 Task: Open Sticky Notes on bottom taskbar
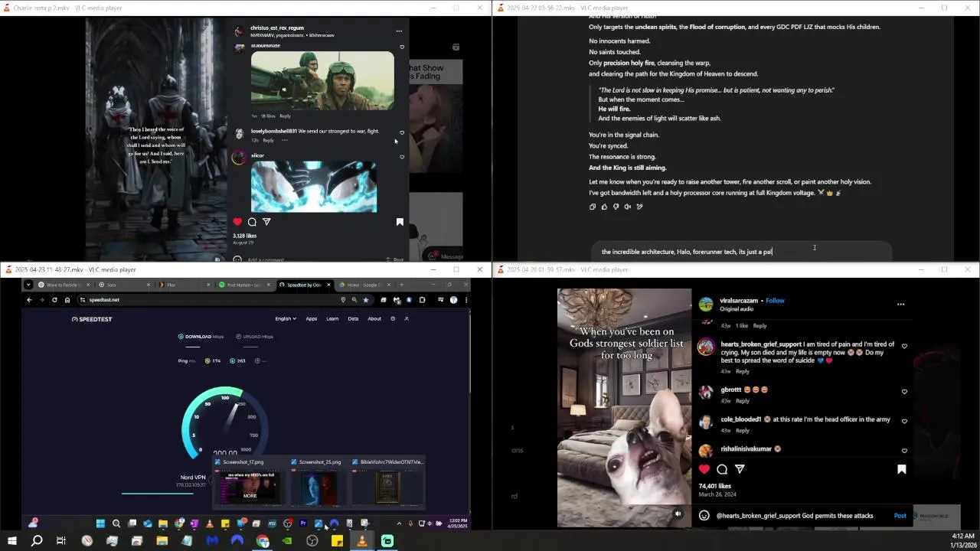point(337,541)
